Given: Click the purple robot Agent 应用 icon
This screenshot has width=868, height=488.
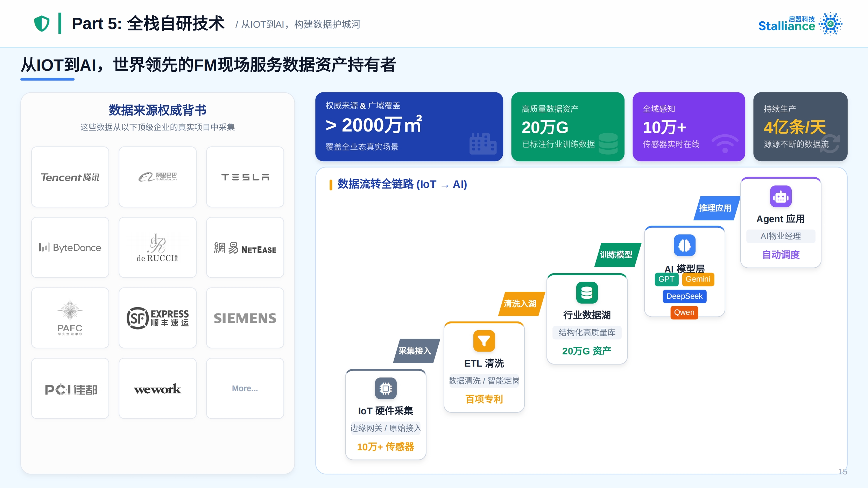Looking at the screenshot, I should 781,197.
